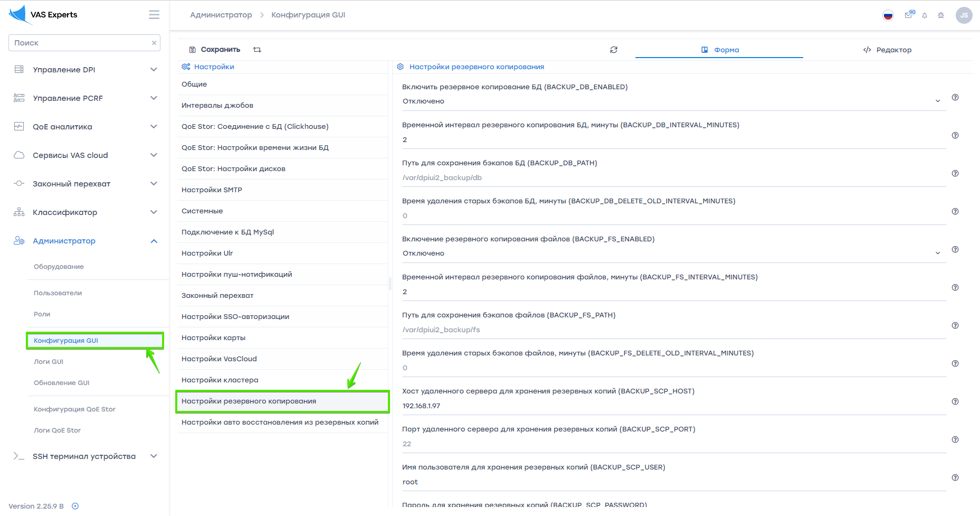Click the refresh icon beside the Форма tab
980x516 pixels.
point(614,50)
